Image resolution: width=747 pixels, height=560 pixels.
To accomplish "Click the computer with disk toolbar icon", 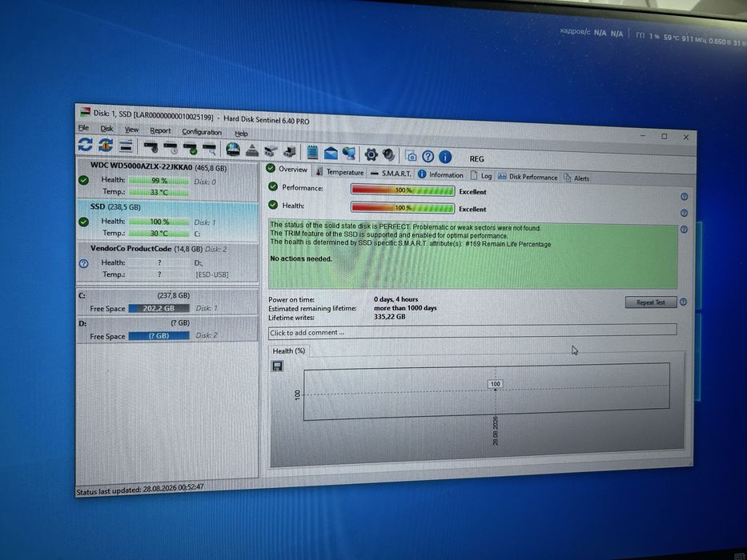I will pyautogui.click(x=290, y=152).
